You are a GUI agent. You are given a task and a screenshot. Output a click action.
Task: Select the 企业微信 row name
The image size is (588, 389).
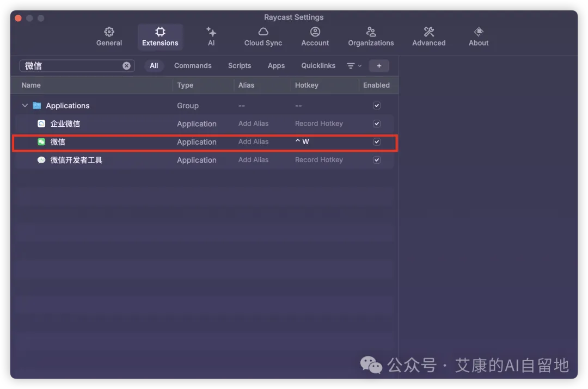[65, 124]
